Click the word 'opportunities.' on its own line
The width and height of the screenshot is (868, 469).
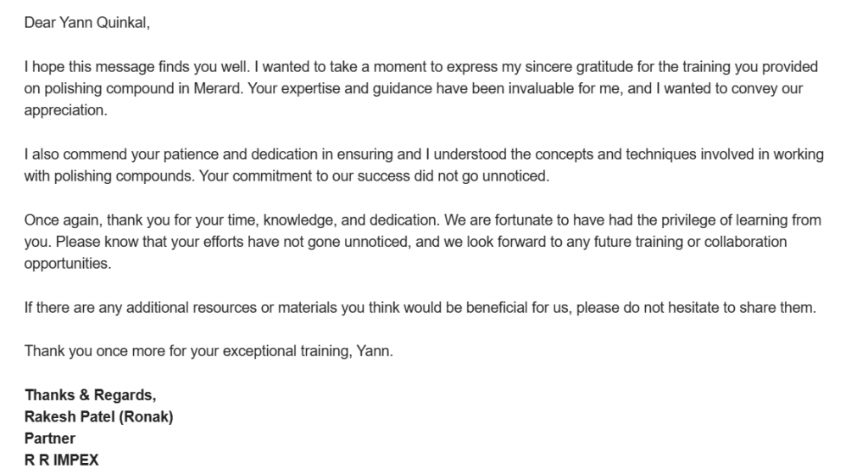68,264
